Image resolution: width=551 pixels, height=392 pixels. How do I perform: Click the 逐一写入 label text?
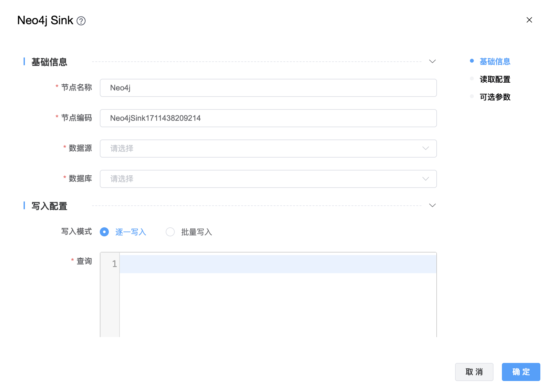[131, 232]
